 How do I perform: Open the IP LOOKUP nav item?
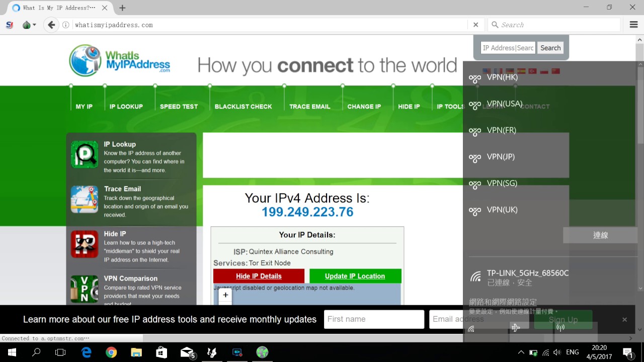[x=126, y=107]
